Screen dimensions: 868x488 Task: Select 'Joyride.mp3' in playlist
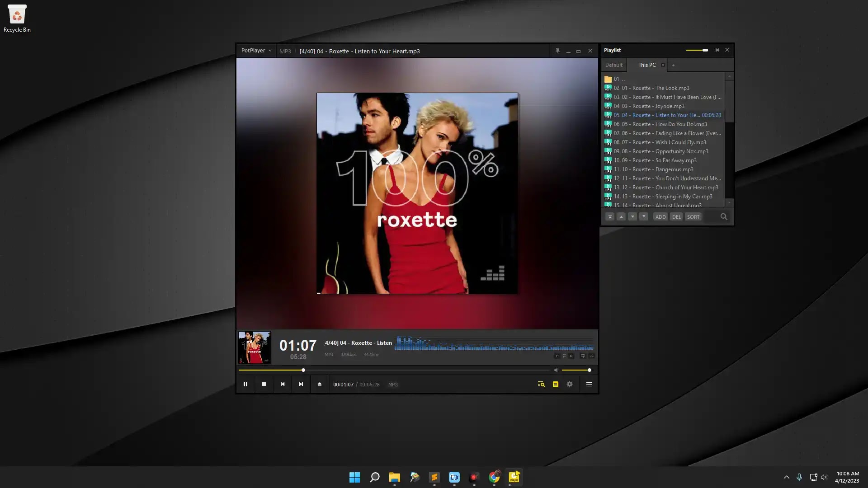pyautogui.click(x=663, y=106)
